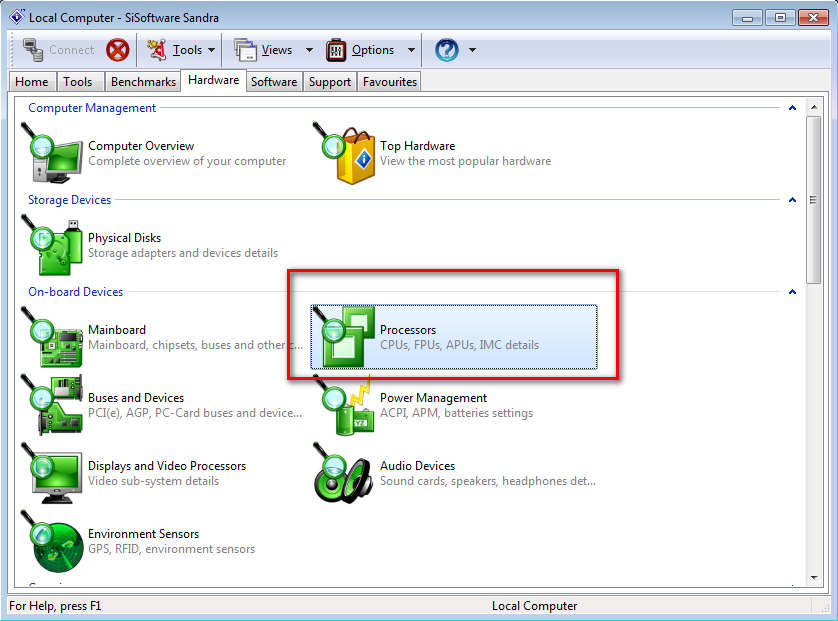Open the Mainboard icon
Screen dimensions: 838x621
pyautogui.click(x=52, y=337)
